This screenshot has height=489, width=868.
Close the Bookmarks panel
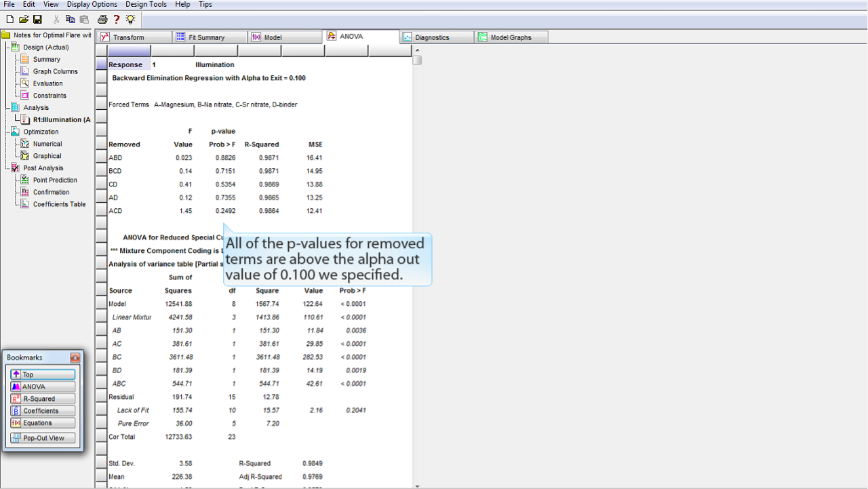pyautogui.click(x=75, y=357)
